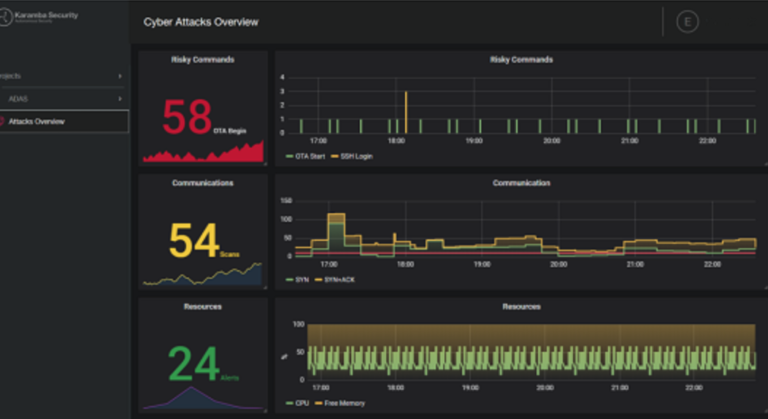Open the Risky Commands graph panel title menu
The width and height of the screenshot is (768, 419).
[x=521, y=60]
